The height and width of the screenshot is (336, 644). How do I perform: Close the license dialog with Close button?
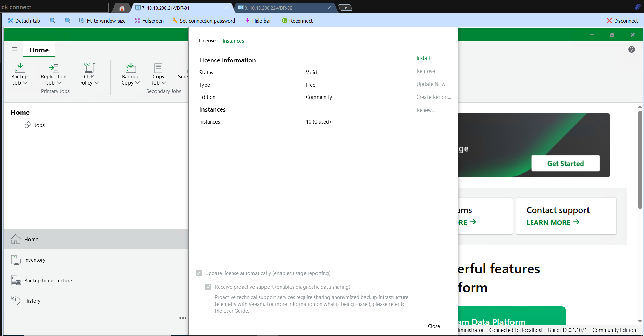434,326
